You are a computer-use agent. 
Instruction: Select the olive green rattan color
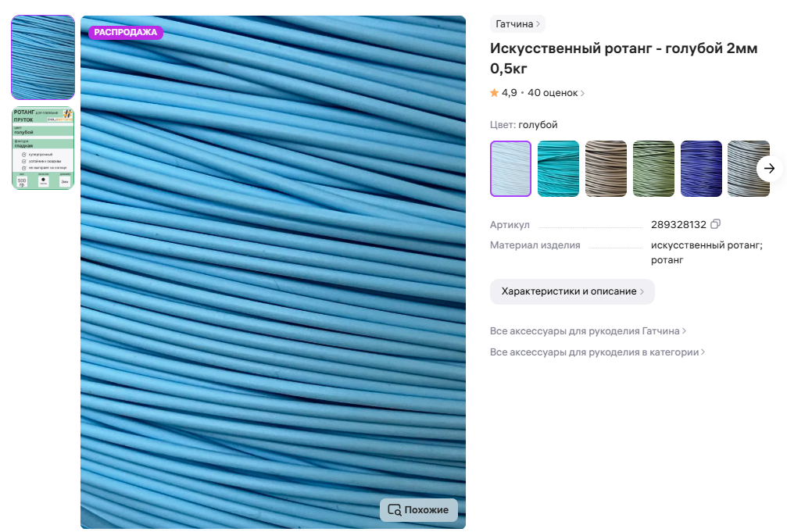tap(653, 169)
